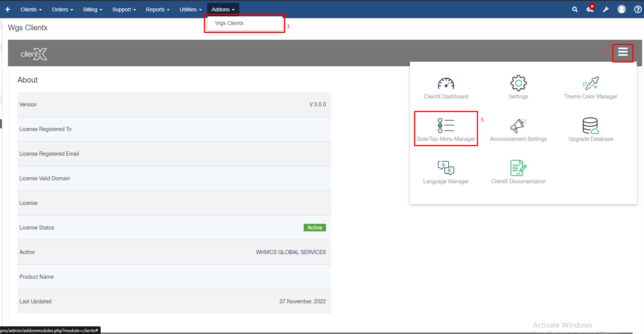Toggle the hamburger menu button
Viewport: 644px width, 334px height.
pos(622,52)
